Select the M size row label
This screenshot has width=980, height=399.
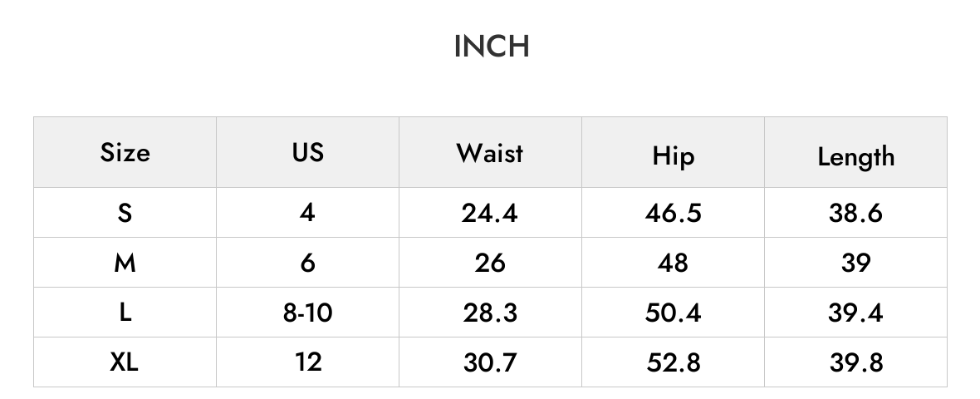tap(125, 263)
